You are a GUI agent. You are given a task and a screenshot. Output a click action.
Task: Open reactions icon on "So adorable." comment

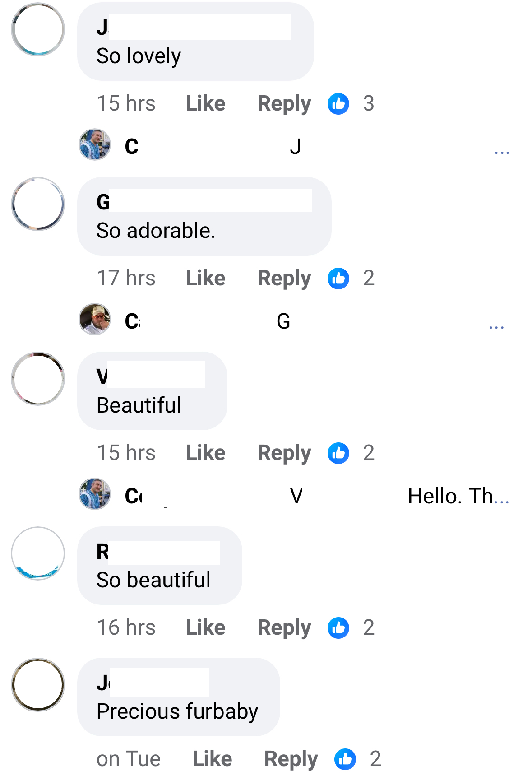pyautogui.click(x=338, y=279)
